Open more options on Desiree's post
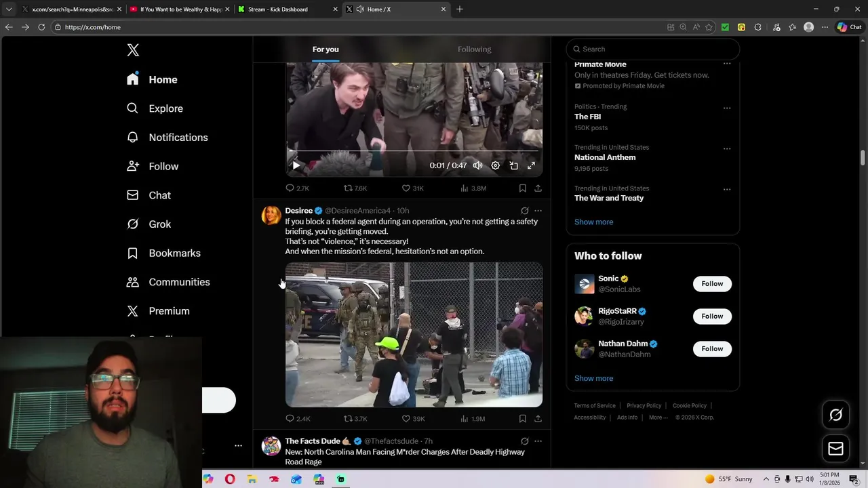This screenshot has width=868, height=488. [538, 211]
